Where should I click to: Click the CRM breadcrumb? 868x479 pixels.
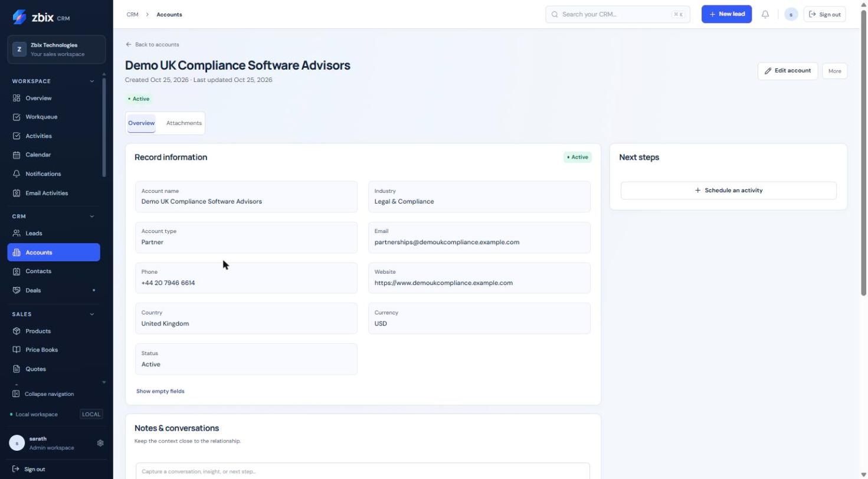(x=133, y=14)
